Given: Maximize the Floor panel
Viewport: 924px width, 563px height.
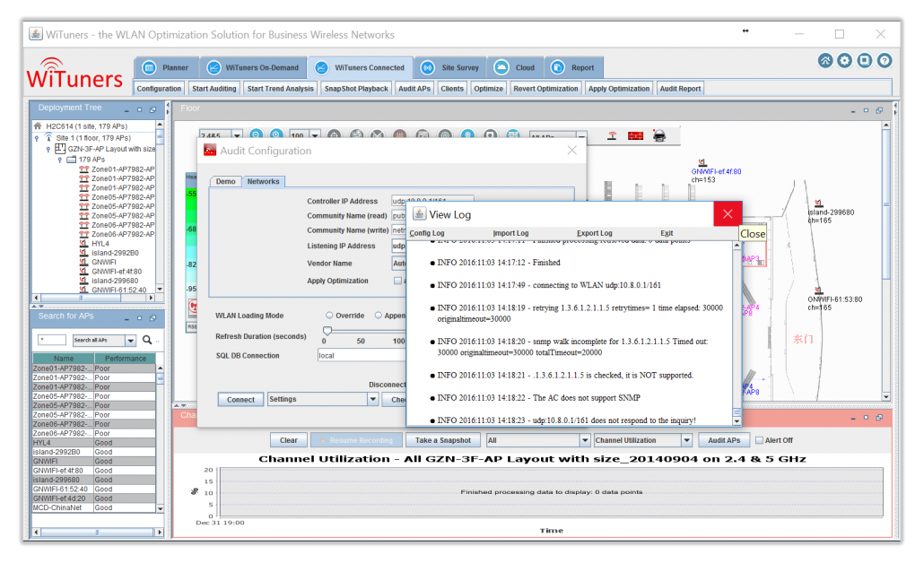Looking at the screenshot, I should [866, 110].
